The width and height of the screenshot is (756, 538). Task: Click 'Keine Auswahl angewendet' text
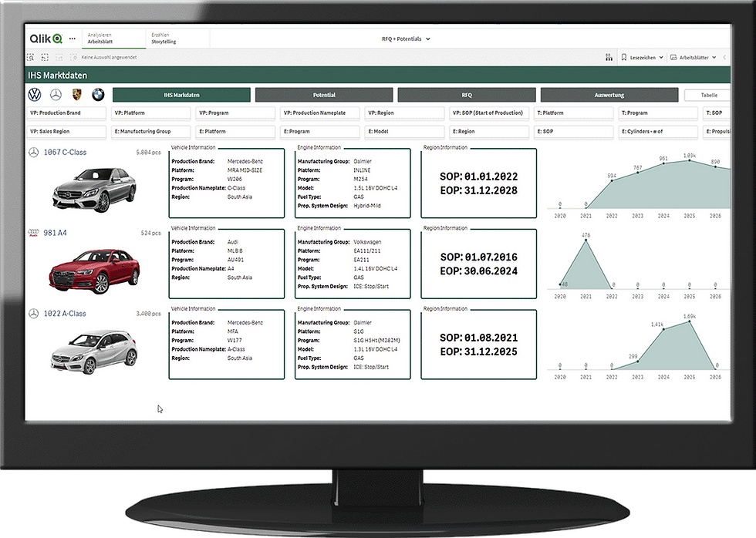pos(109,57)
